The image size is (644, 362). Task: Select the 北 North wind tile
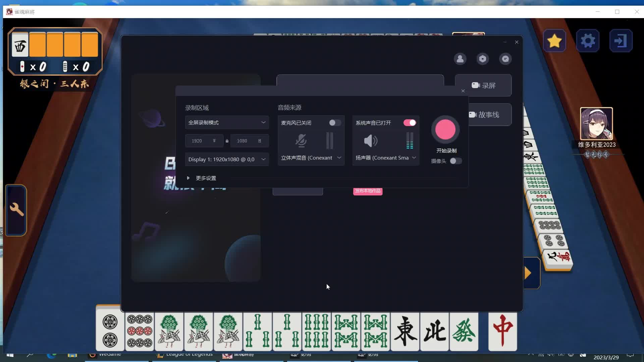(435, 331)
